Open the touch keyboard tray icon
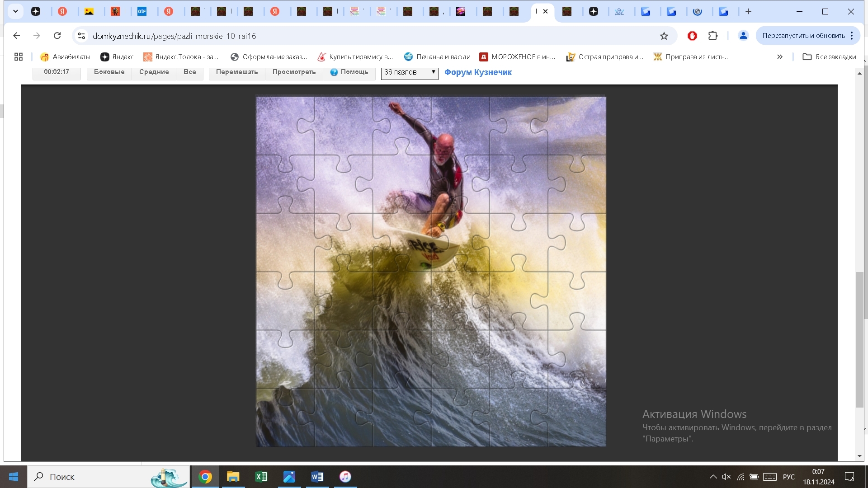Image resolution: width=868 pixels, height=488 pixels. pos(770,477)
